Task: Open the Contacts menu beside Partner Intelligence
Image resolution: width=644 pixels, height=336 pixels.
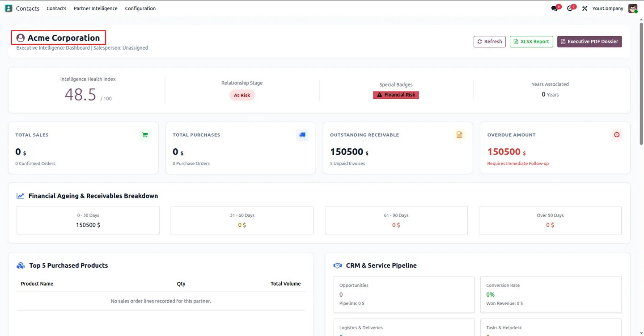Action: (56, 8)
